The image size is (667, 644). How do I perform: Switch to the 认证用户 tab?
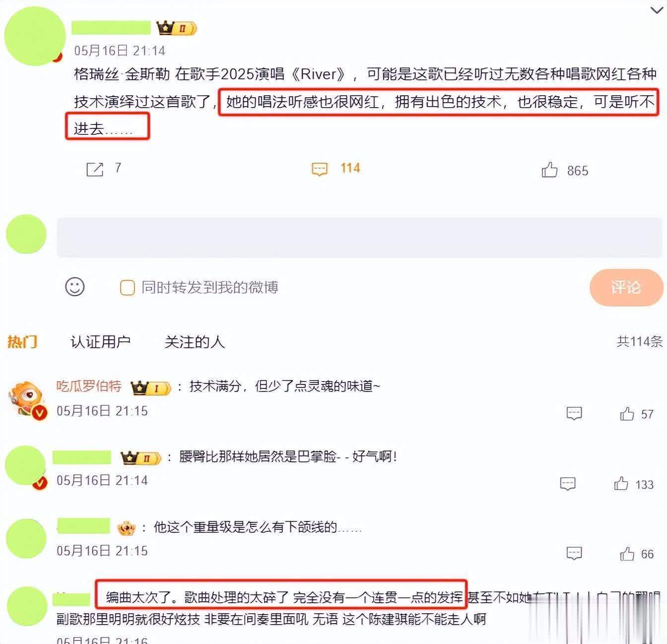pos(100,342)
